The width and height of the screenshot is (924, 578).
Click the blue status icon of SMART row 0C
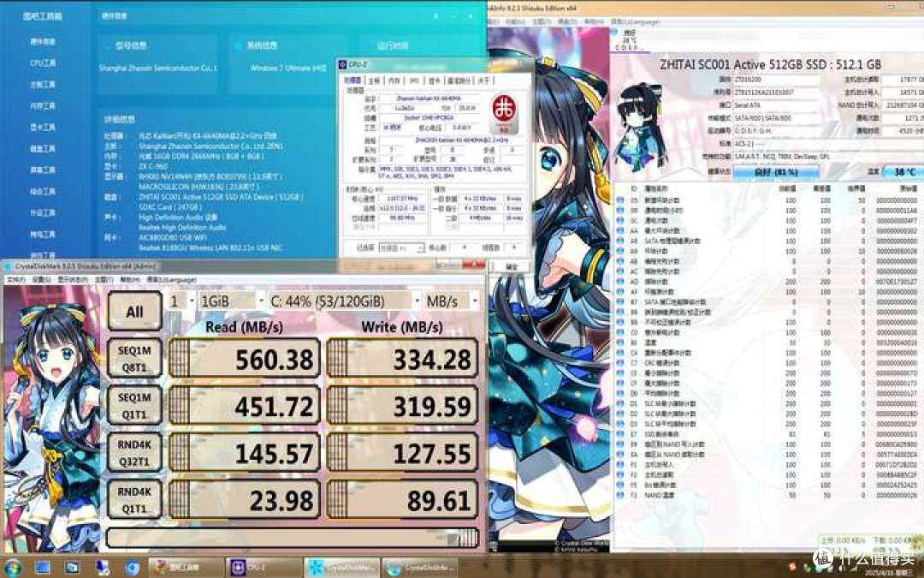620,221
